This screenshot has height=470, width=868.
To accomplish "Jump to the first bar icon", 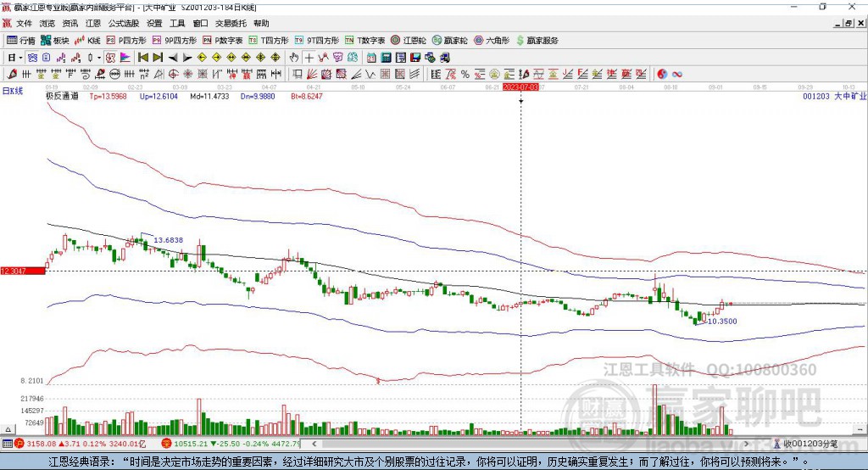I will tap(142, 58).
